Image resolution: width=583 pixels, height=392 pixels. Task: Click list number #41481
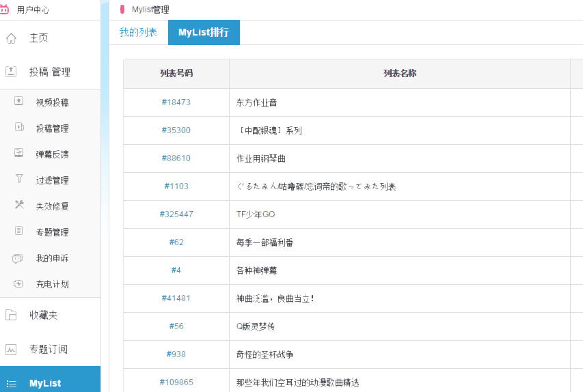tap(176, 298)
